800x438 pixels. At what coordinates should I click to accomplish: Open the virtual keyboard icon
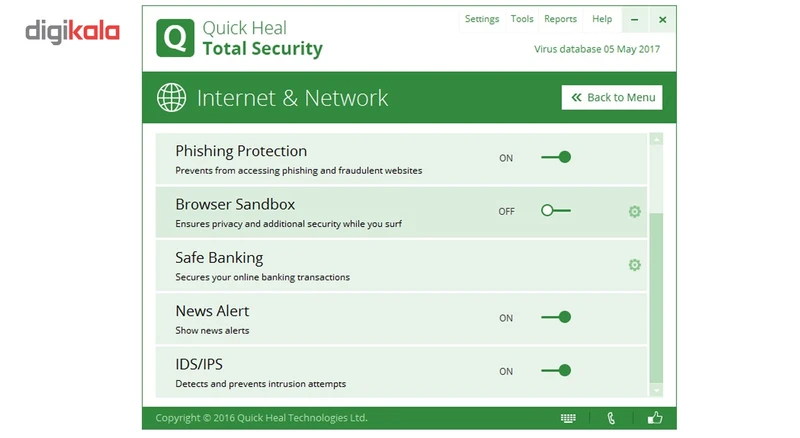tap(568, 418)
